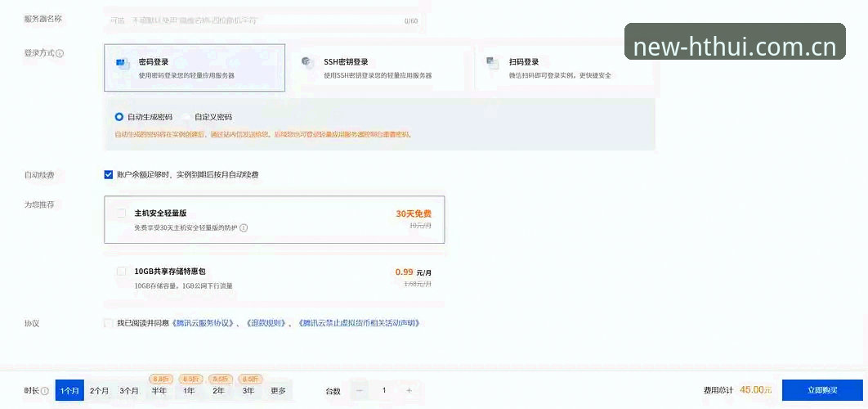Click the 台数 quantity field
The image size is (868, 409).
coord(384,391)
